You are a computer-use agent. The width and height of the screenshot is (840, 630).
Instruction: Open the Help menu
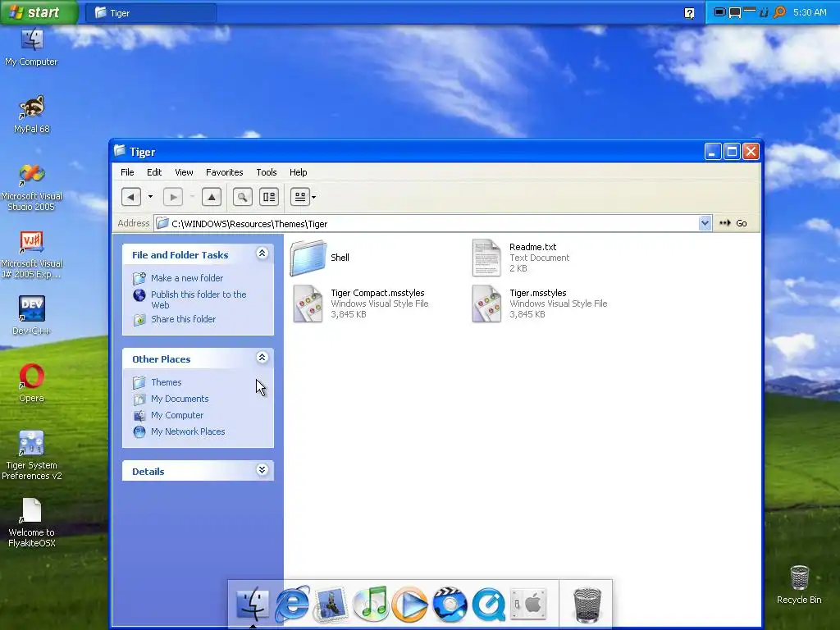click(299, 172)
